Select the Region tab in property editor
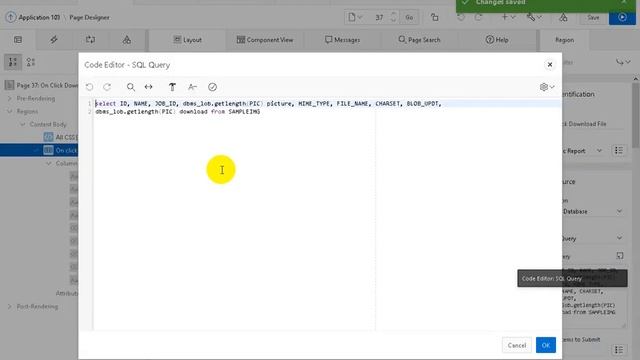640x360 pixels. (564, 40)
